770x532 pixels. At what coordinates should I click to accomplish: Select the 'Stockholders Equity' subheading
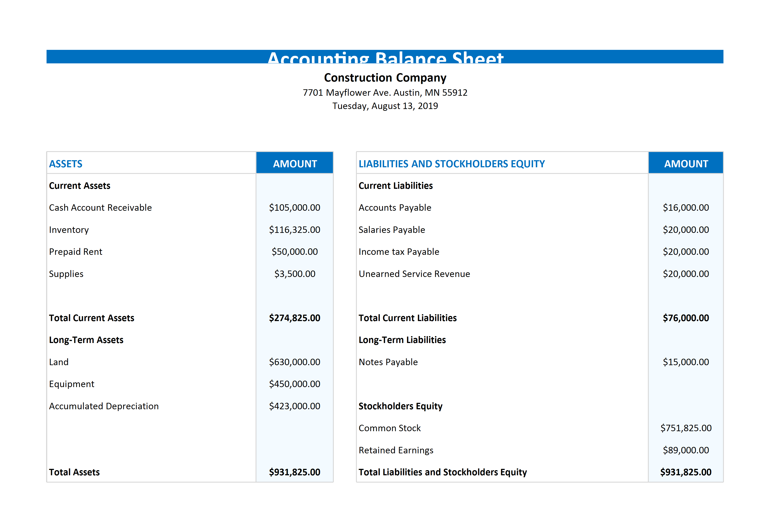pyautogui.click(x=401, y=406)
